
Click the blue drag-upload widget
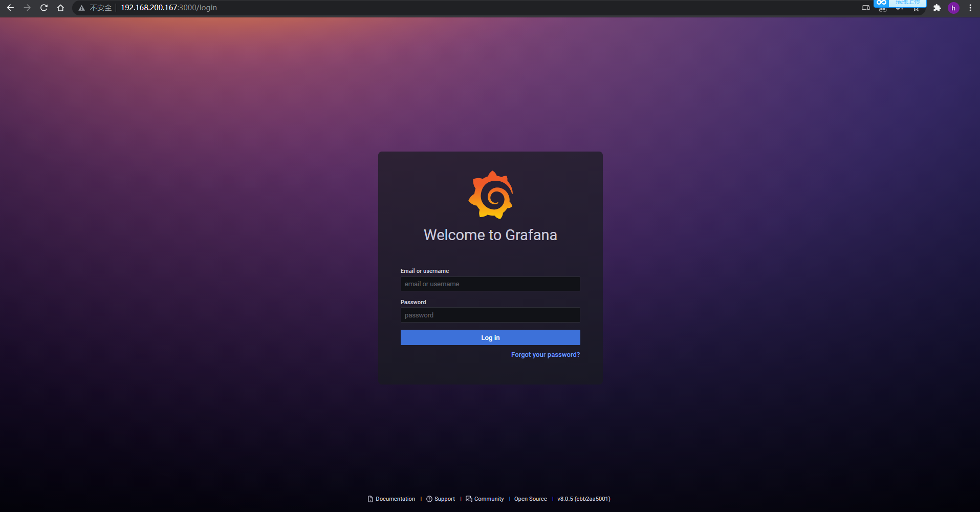coord(900,3)
